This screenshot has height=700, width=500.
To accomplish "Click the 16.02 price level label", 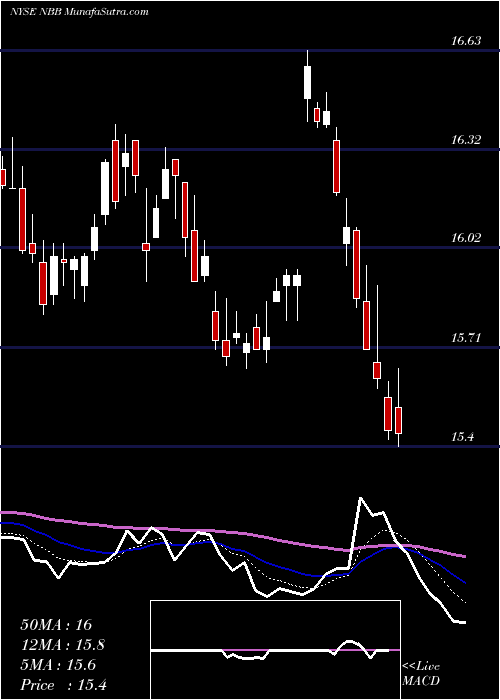I will coord(466,238).
